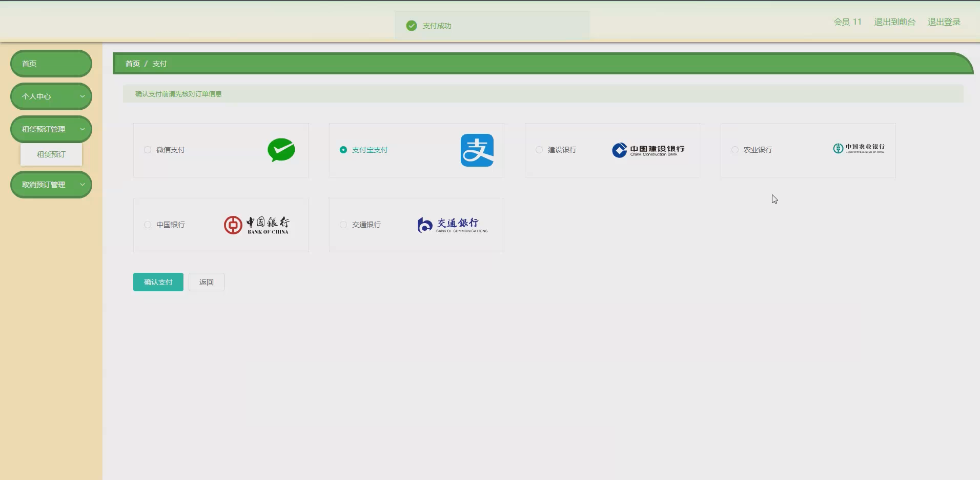Click the green success checkmark icon
Image resolution: width=980 pixels, height=480 pixels.
412,26
